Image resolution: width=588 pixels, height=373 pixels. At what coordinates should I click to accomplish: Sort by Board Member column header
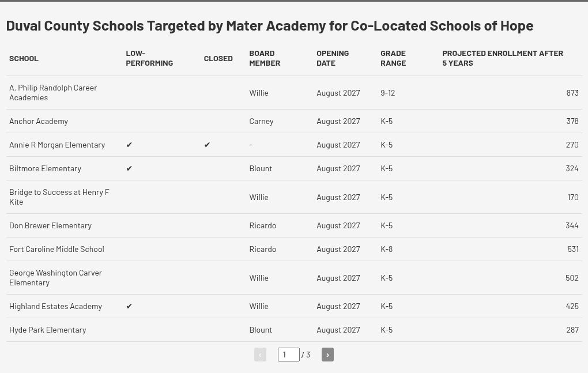265,58
